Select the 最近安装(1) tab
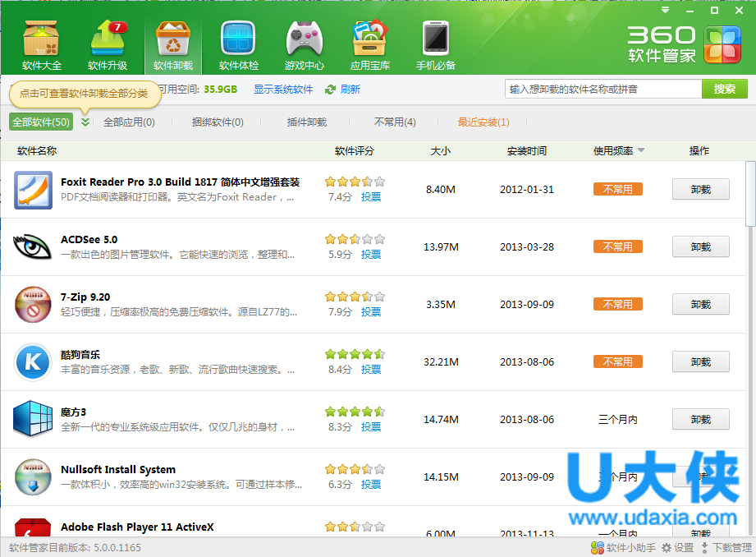 483,122
